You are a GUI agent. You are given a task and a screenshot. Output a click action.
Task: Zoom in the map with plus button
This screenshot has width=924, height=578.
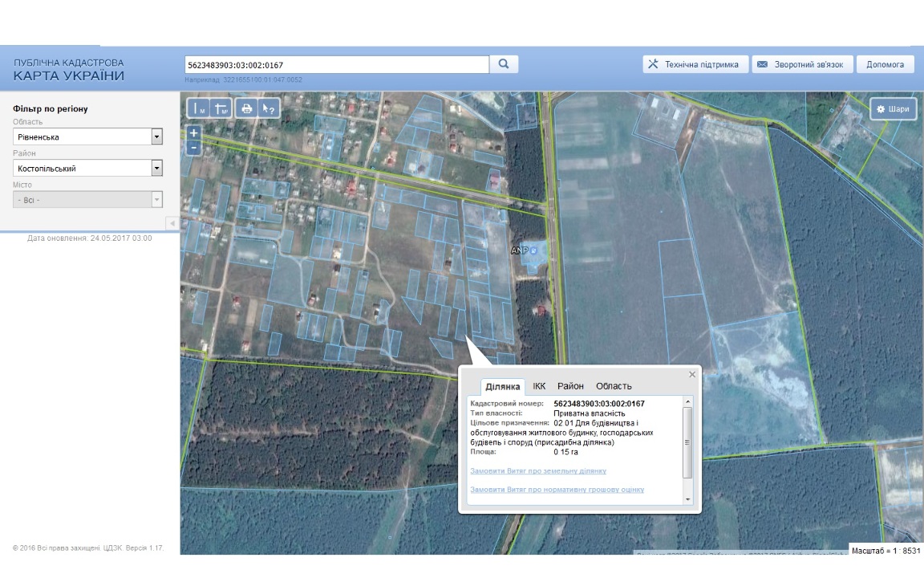point(193,133)
